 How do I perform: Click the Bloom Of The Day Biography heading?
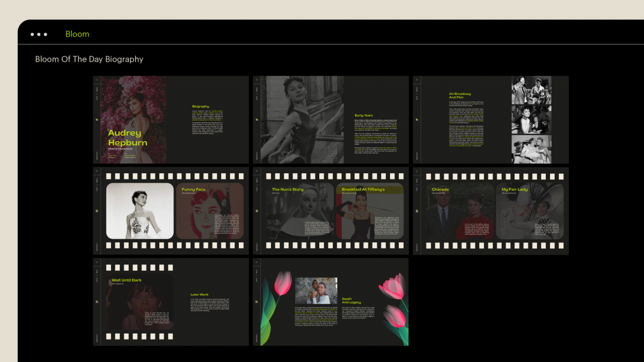tap(89, 59)
